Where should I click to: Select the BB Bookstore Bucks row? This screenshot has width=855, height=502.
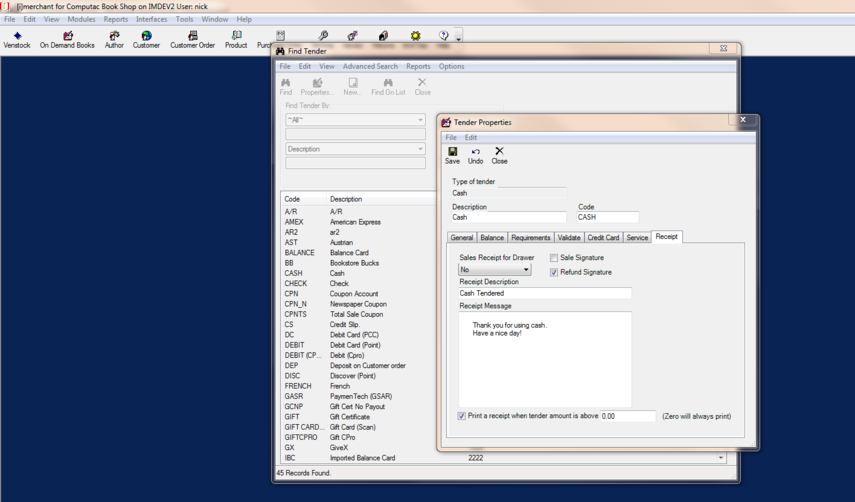click(x=359, y=263)
